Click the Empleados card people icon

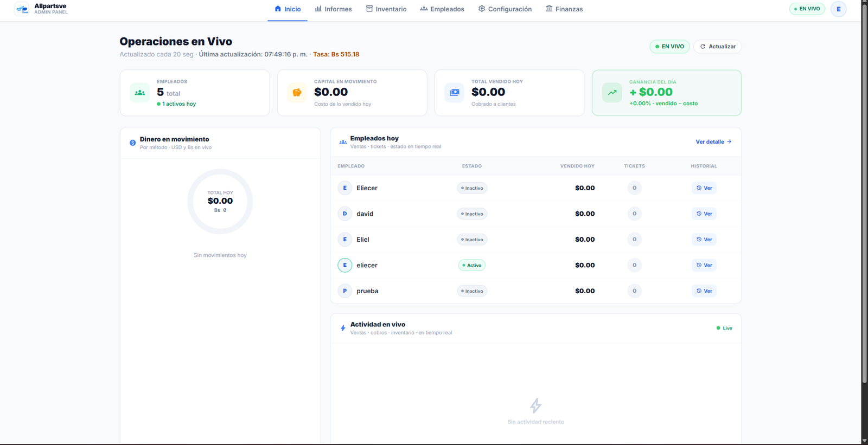click(140, 93)
